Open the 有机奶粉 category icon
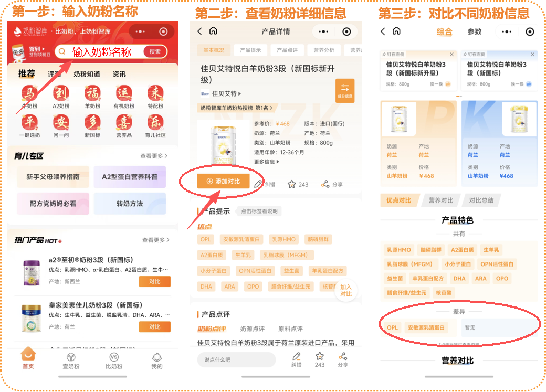This screenshot has width=546, height=392. coord(124,93)
